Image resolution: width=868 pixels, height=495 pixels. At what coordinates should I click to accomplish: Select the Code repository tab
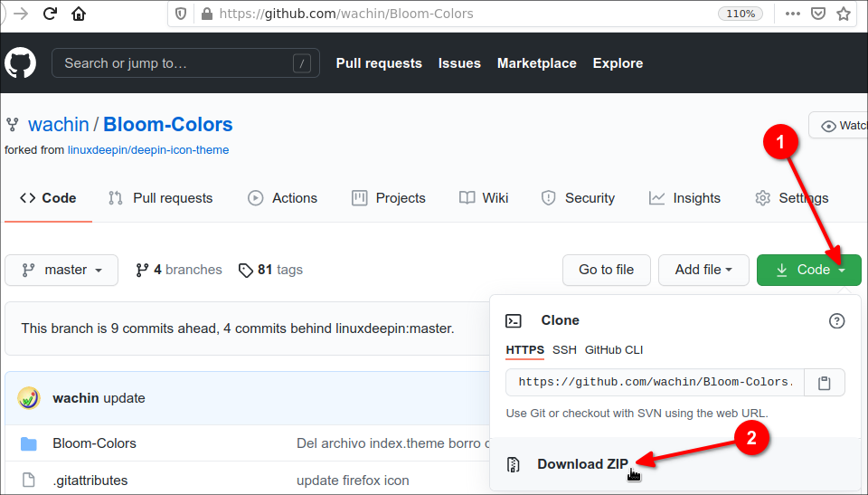click(48, 198)
